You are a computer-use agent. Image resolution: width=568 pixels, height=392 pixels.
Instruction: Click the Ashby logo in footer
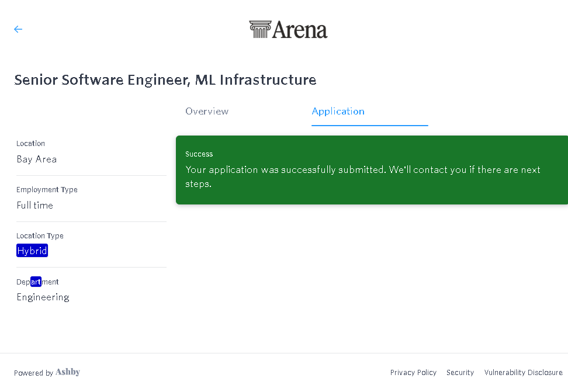68,373
